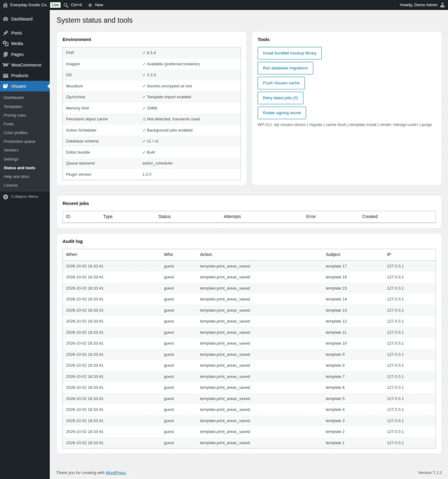This screenshot has width=448, height=479.
Task: Click the plus icon next to New
Action: tap(90, 5)
